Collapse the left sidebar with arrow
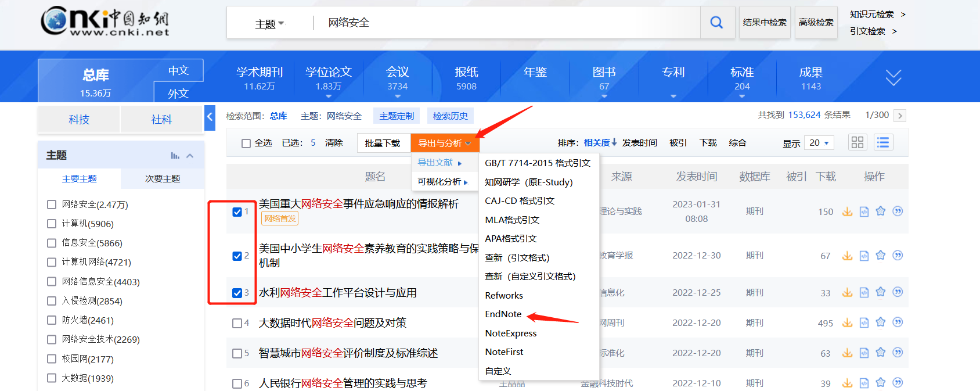This screenshot has width=980, height=391. coord(210,117)
